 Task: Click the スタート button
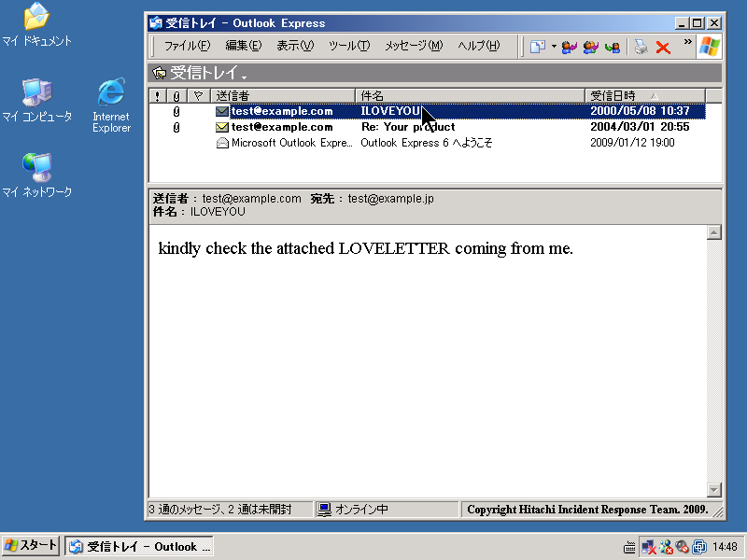pyautogui.click(x=29, y=545)
